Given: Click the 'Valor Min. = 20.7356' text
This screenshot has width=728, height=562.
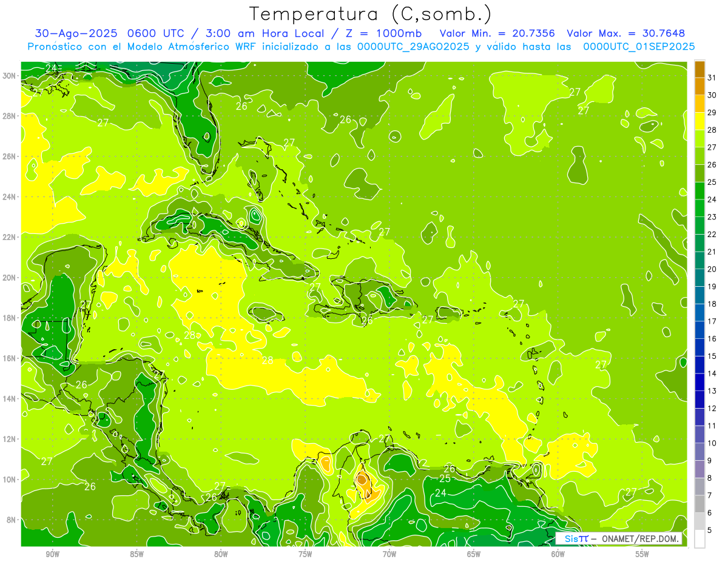Looking at the screenshot, I should 498,33.
